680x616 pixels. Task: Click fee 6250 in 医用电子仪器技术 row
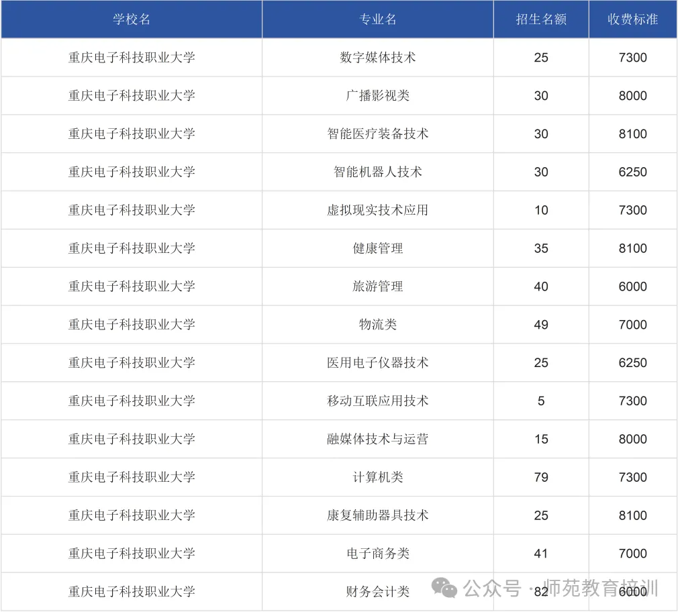(633, 363)
